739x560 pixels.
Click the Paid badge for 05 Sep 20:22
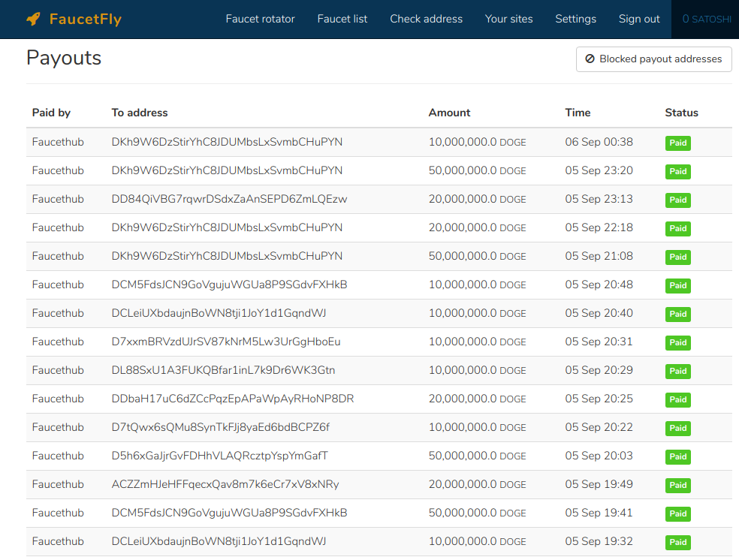pos(677,428)
